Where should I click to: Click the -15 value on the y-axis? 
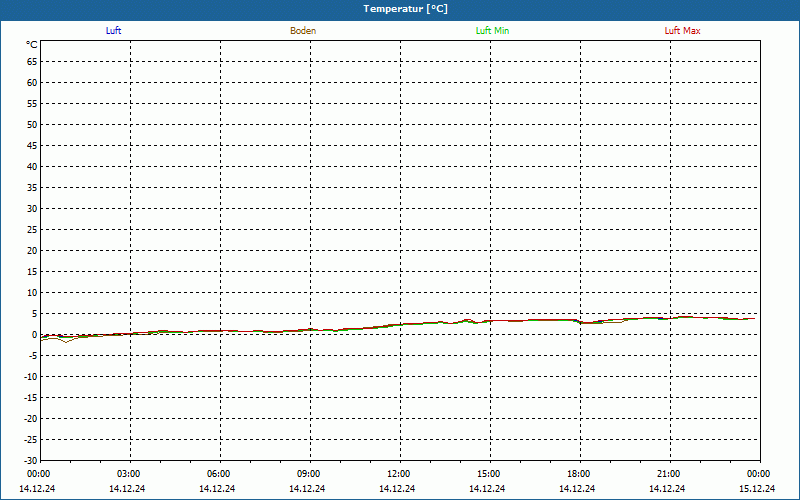[31, 398]
